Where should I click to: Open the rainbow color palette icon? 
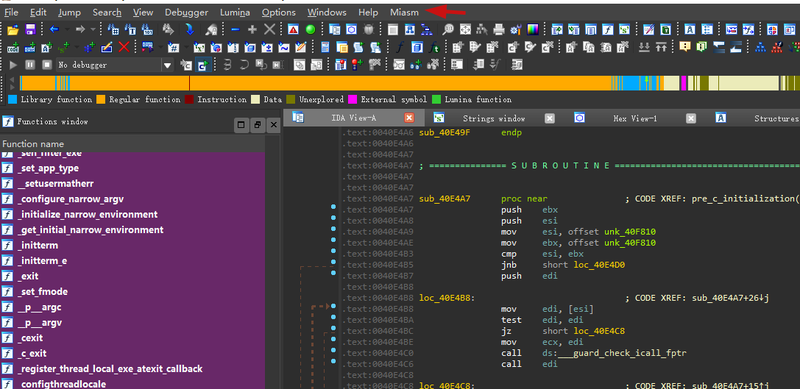[533, 30]
